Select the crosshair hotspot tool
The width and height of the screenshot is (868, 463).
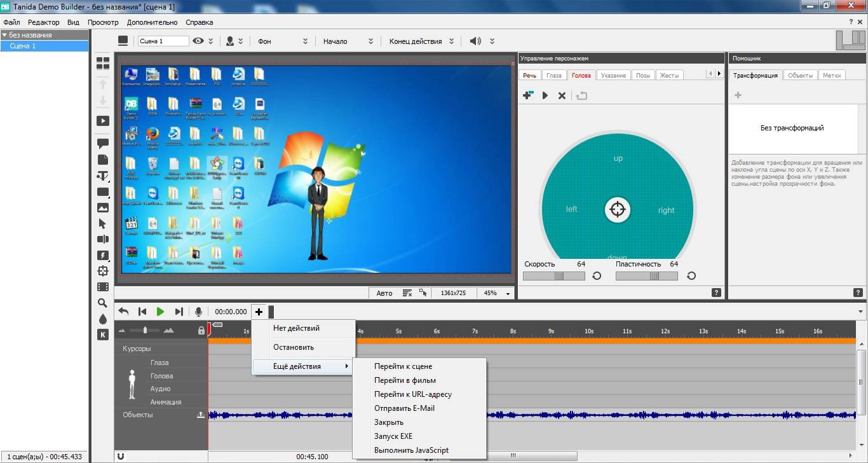click(x=102, y=272)
